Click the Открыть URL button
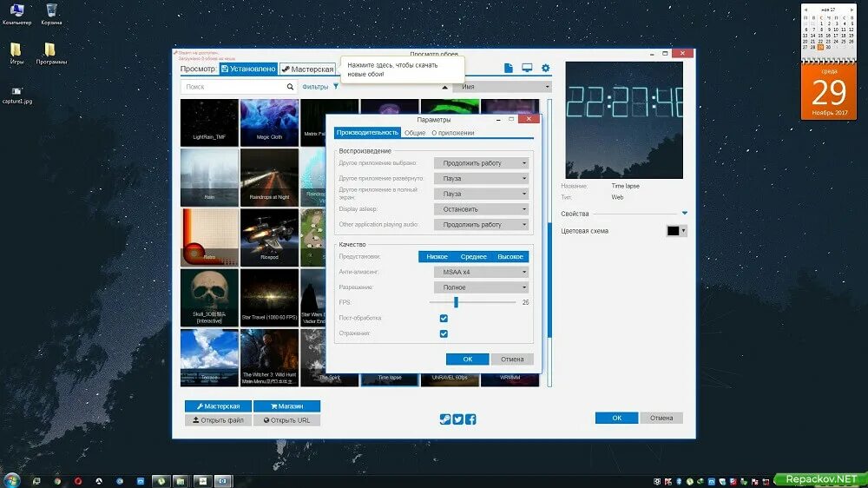The image size is (868, 488). [286, 420]
